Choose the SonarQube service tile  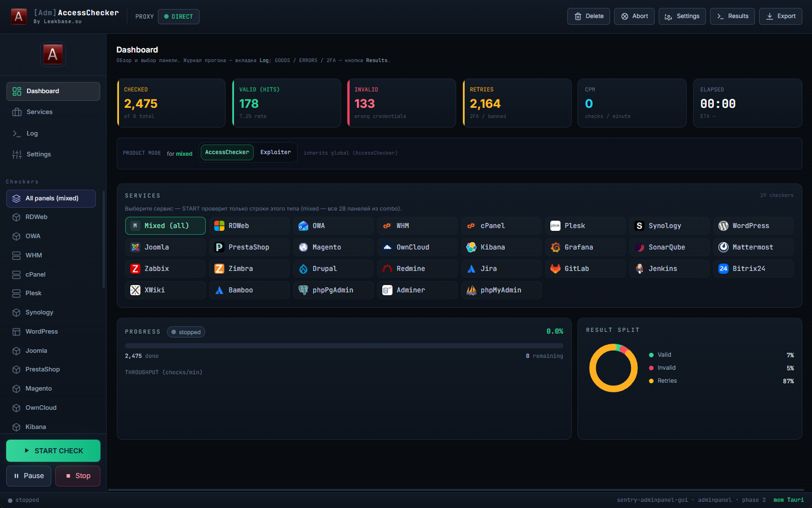[669, 247]
